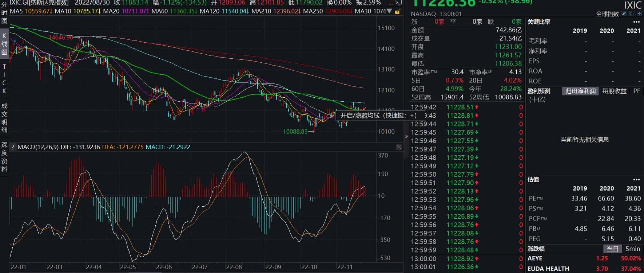The width and height of the screenshot is (644, 273).
Task: Expand the moving average list arrow
Action: coord(390,11)
